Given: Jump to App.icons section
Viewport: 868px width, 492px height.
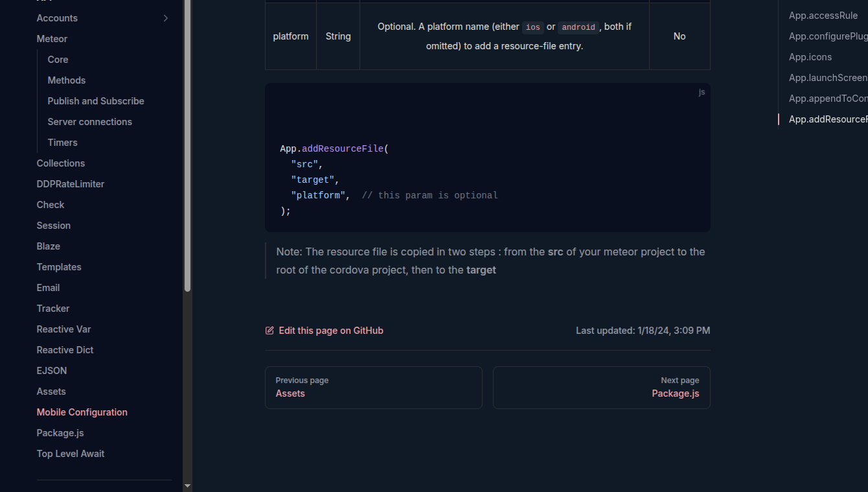Looking at the screenshot, I should coord(810,57).
